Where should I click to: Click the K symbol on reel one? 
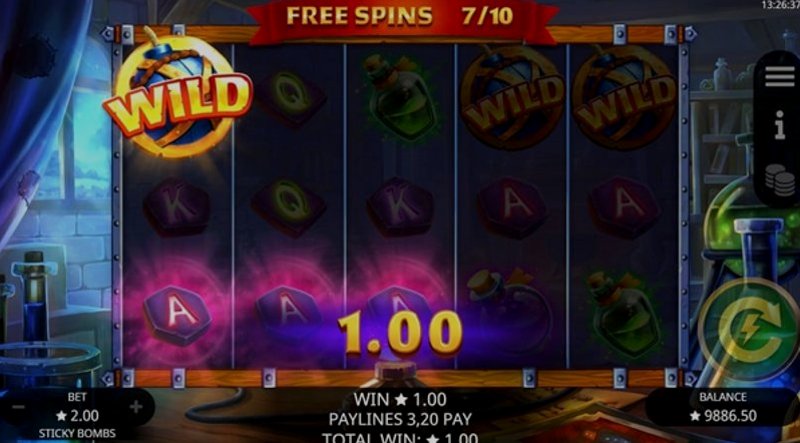(x=177, y=207)
